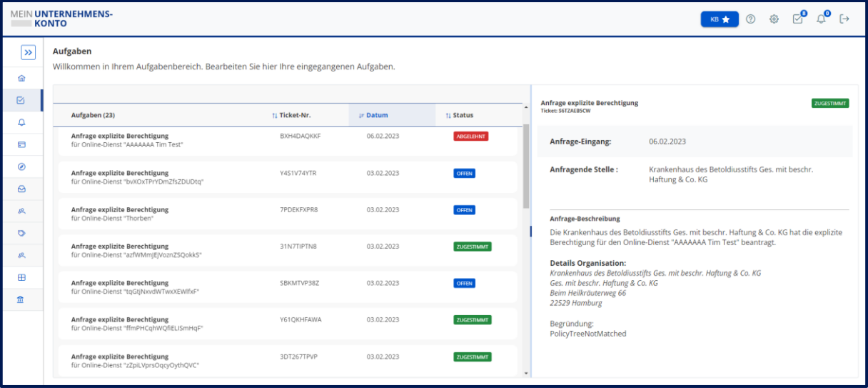
Task: Click ticket number 3DT267TPVP
Action: click(x=299, y=356)
